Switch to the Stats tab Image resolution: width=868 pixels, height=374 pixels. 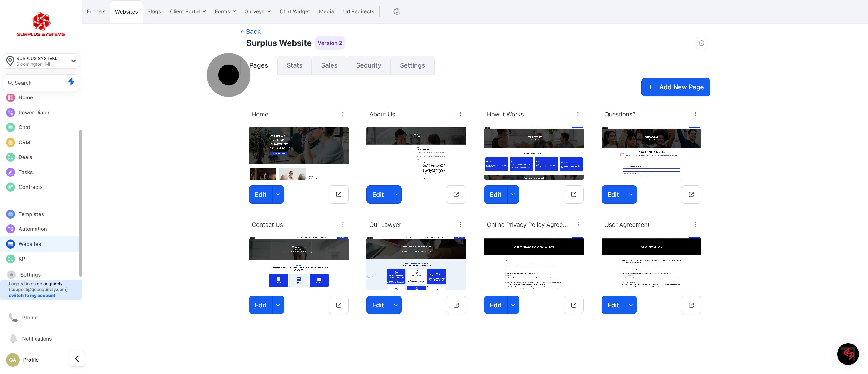294,65
